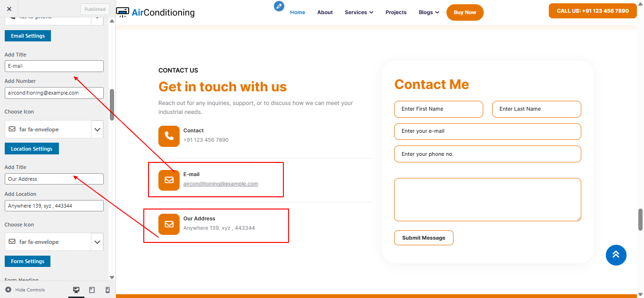Screen dimensions: 644x298
Task: Click the CONTACT US label text
Action: (178, 70)
